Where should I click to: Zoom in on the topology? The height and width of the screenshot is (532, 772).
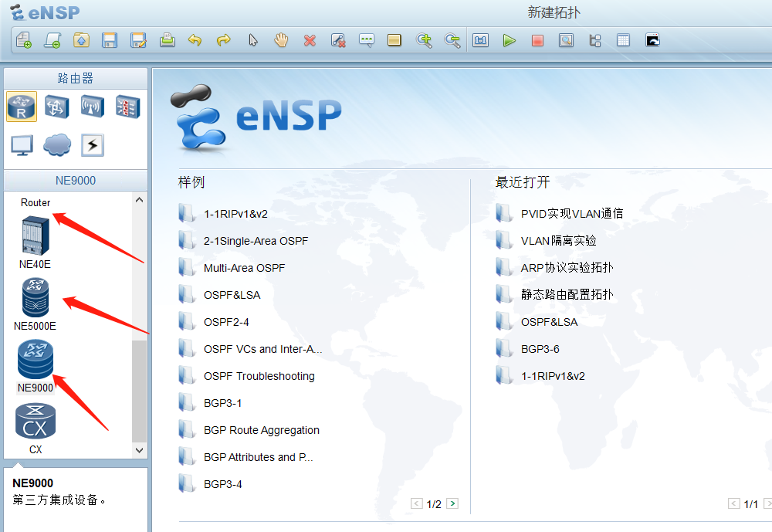click(424, 40)
